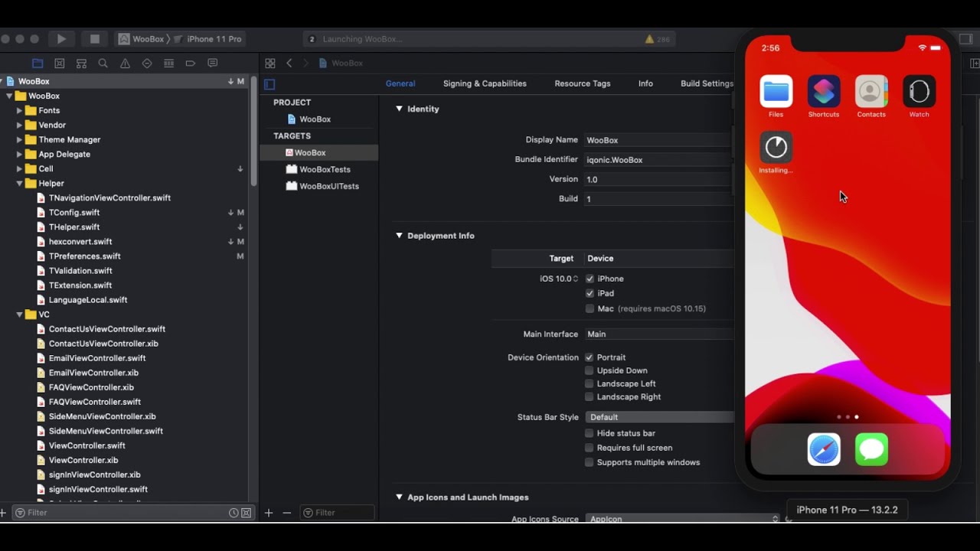Open TConfig.swift in navigator
Image resolution: width=980 pixels, height=551 pixels.
[x=74, y=213]
